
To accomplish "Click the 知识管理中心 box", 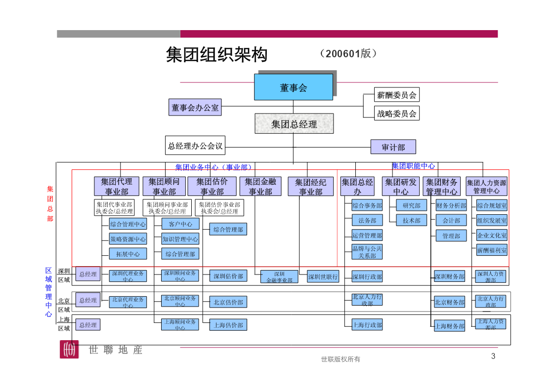I will (180, 239).
